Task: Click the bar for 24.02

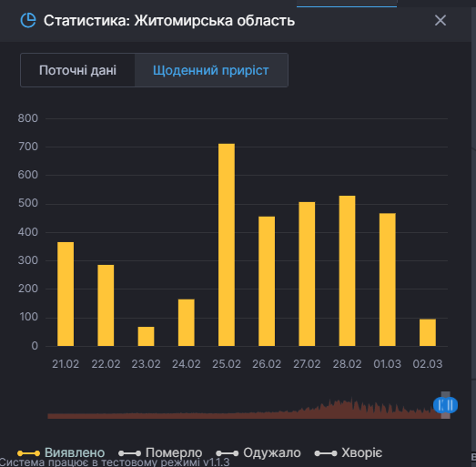Action: tap(187, 322)
